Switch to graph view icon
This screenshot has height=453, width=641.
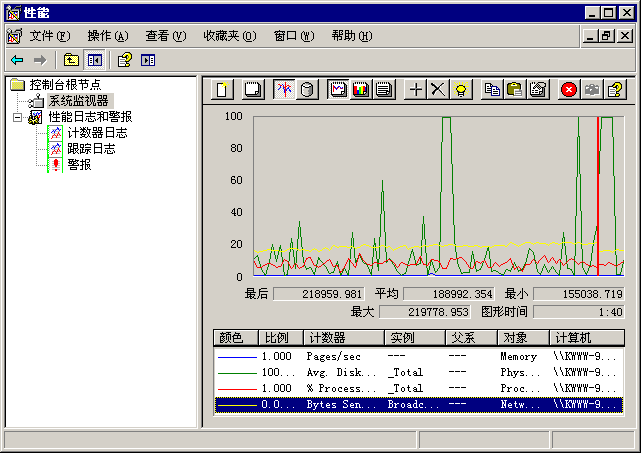(338, 90)
